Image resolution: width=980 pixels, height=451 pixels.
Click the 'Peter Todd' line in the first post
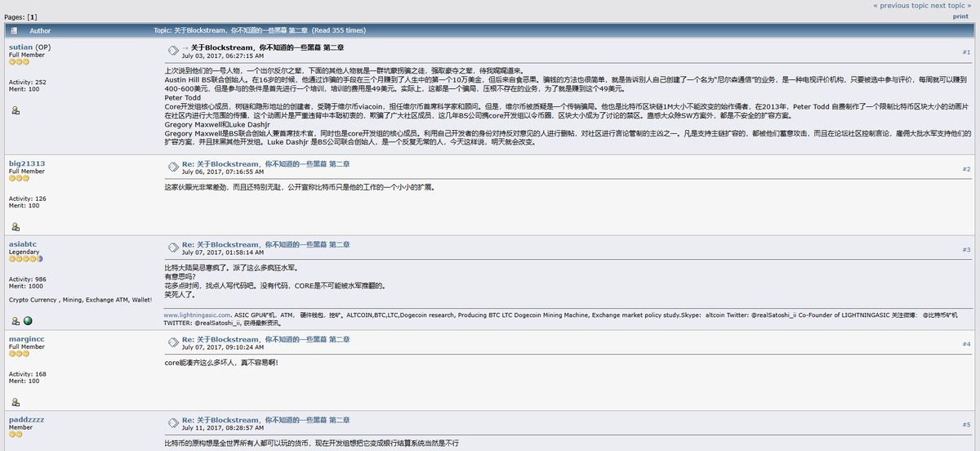(x=183, y=97)
